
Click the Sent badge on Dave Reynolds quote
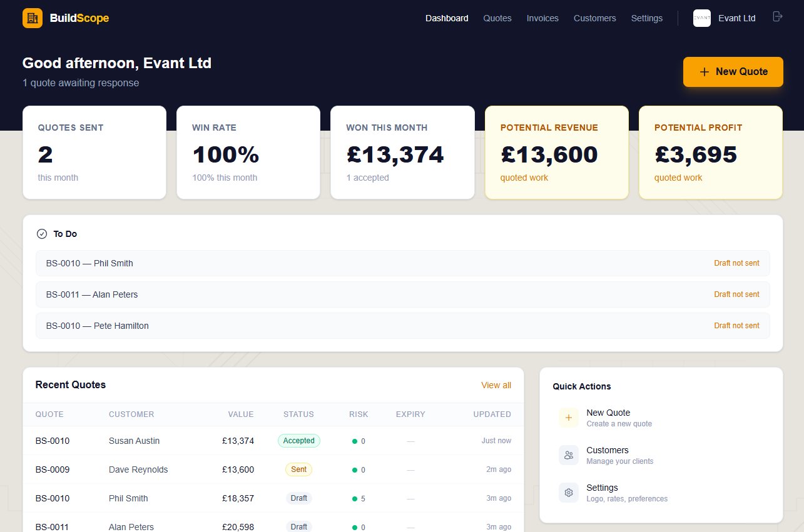298,469
